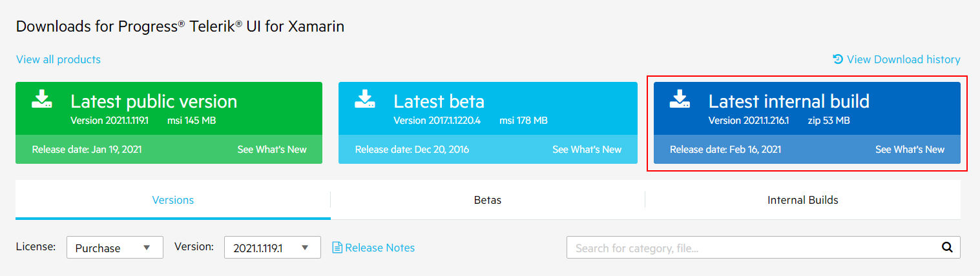
Task: Switch to the Versions tab
Action: pyautogui.click(x=173, y=200)
